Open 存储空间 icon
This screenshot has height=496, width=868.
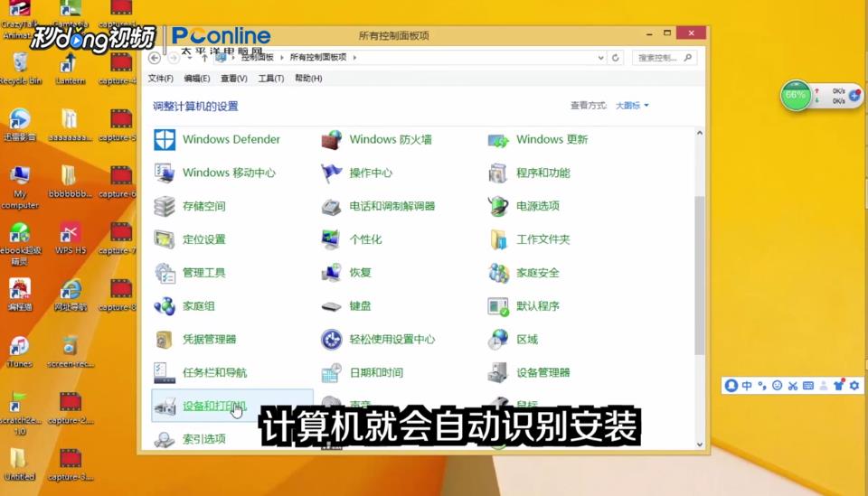tap(165, 206)
